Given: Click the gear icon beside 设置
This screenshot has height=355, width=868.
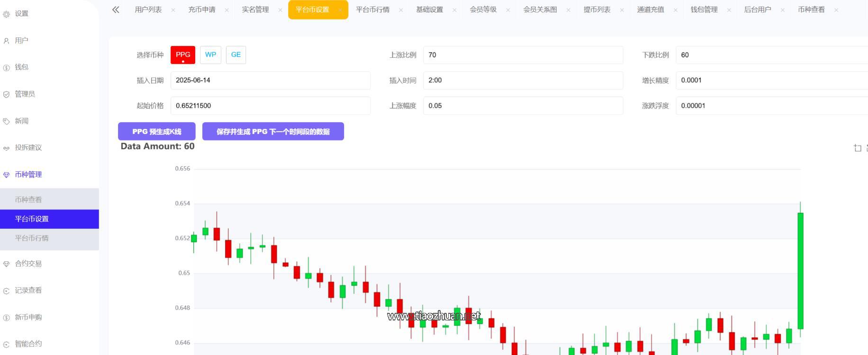Looking at the screenshot, I should point(6,14).
